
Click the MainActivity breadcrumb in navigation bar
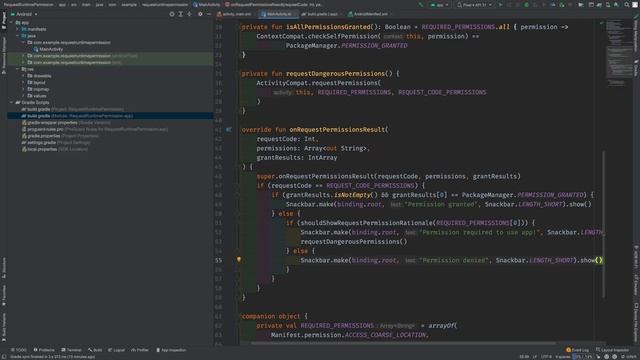point(207,5)
